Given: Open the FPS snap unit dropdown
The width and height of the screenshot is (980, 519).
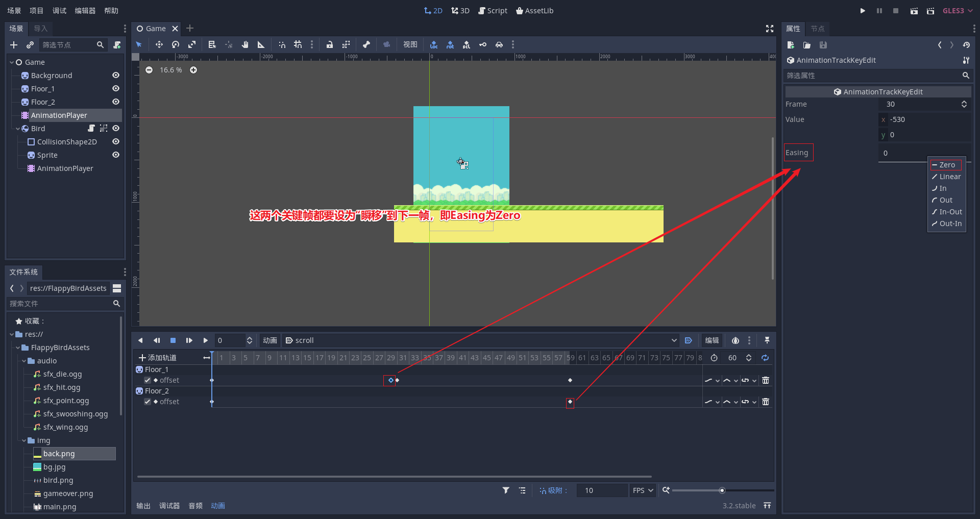Looking at the screenshot, I should (x=643, y=490).
